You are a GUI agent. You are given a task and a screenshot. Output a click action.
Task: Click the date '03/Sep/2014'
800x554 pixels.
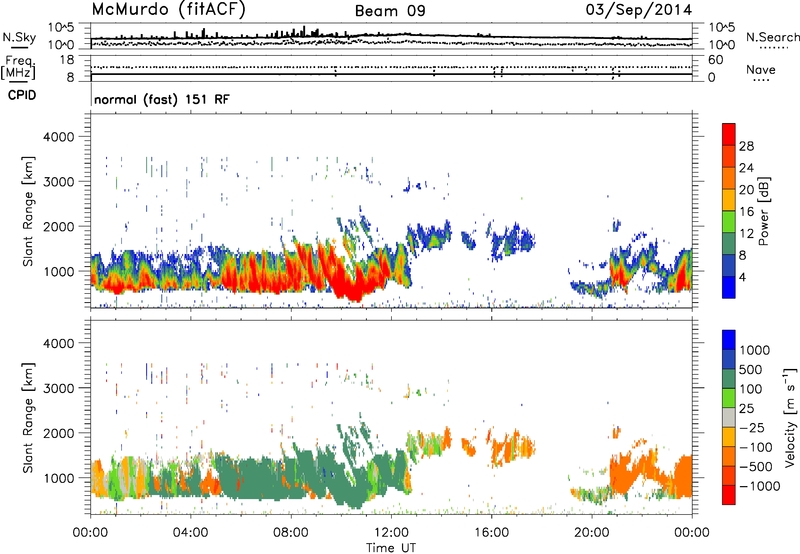coord(639,10)
